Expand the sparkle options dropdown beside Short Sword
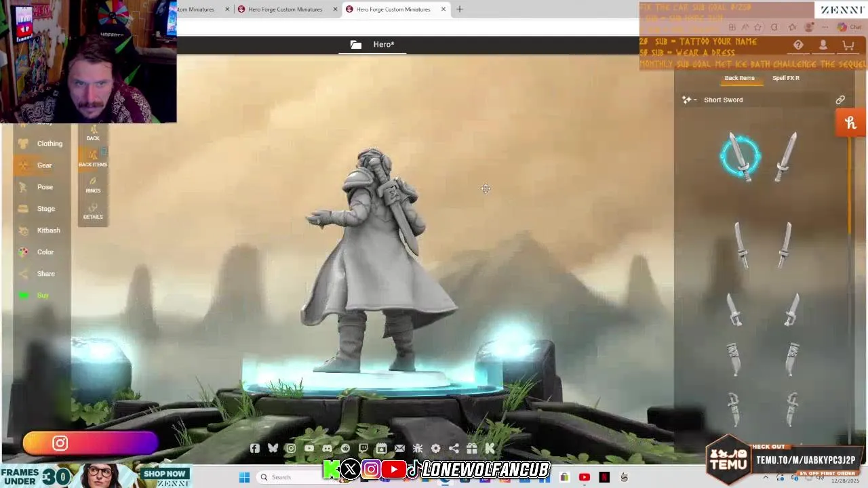 (689, 100)
